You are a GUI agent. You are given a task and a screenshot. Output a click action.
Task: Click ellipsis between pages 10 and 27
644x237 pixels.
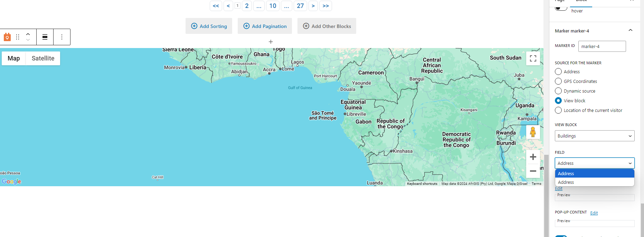point(286,6)
